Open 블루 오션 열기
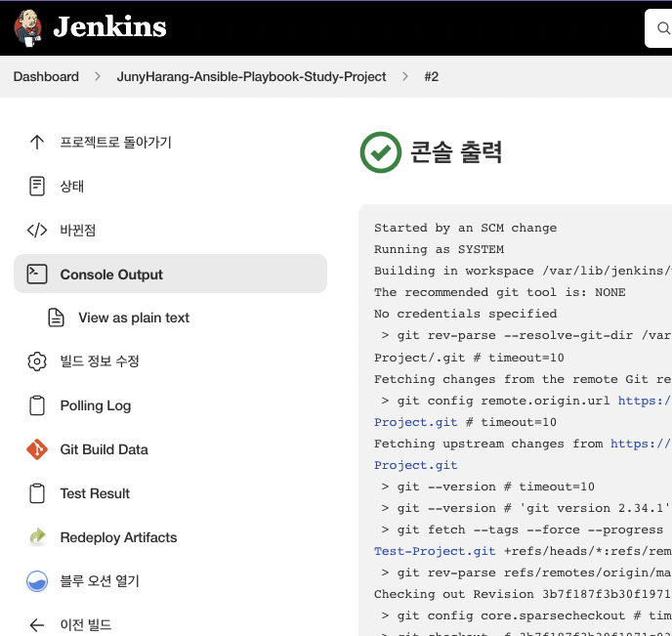Screen dimensions: 672x636 100,581
